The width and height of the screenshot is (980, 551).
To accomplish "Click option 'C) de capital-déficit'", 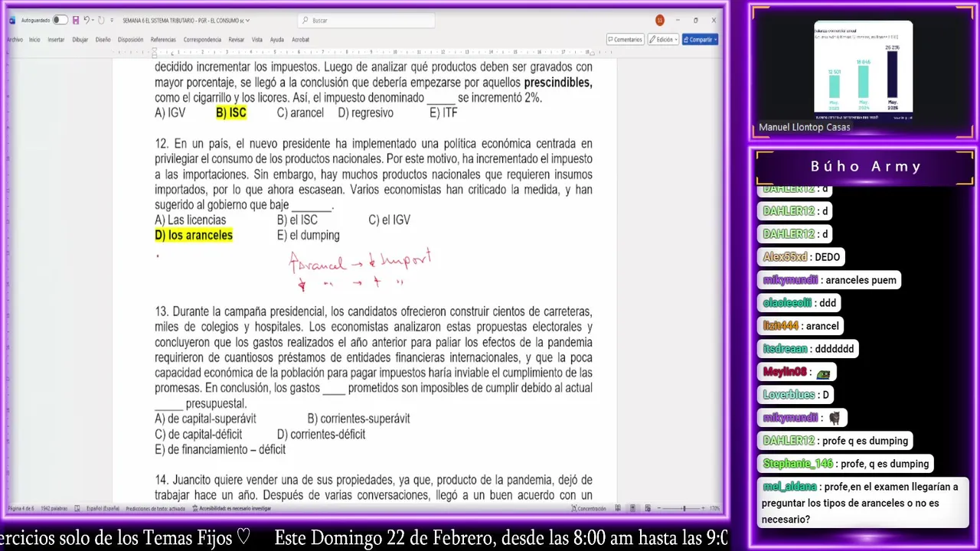I will coord(198,434).
